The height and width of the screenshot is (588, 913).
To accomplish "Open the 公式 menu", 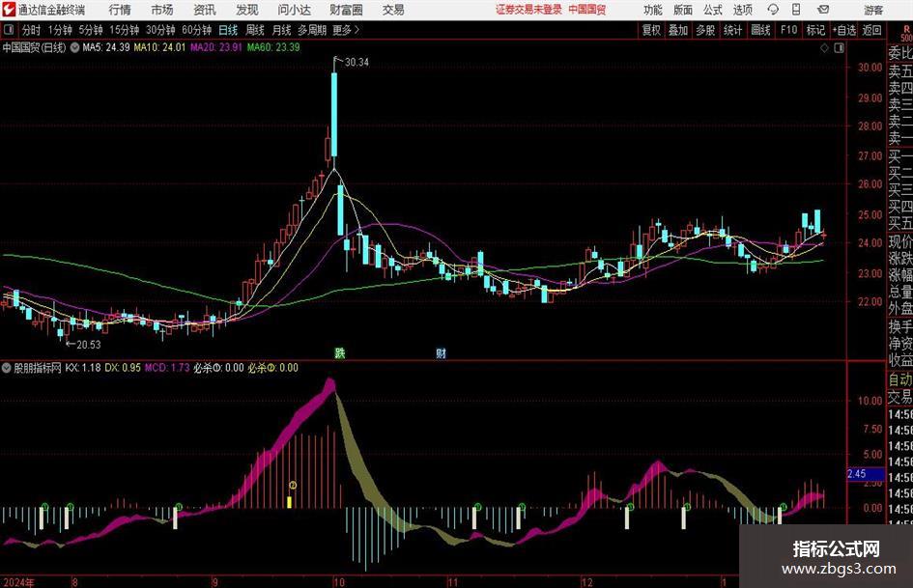I will 713,10.
